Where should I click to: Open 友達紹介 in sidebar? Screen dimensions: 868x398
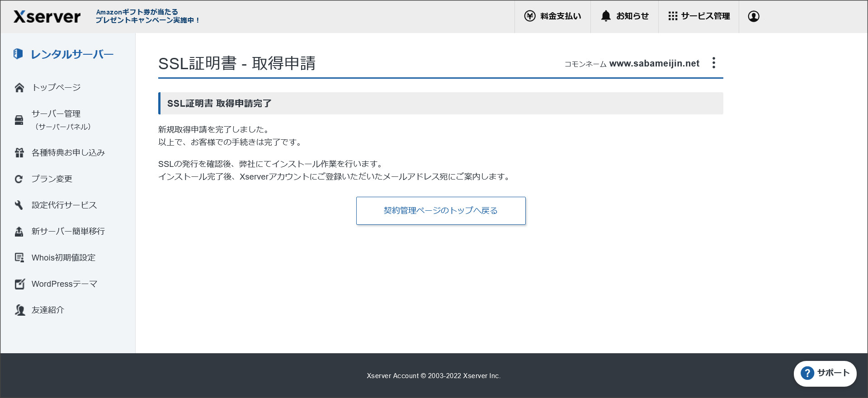tap(48, 310)
